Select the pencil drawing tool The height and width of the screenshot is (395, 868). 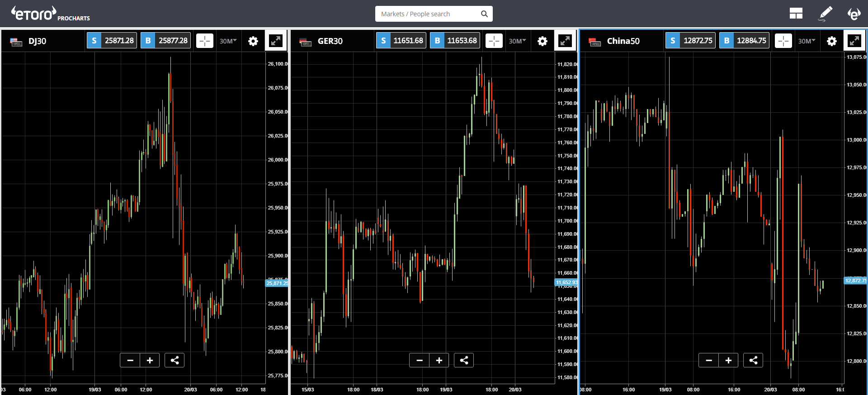(x=826, y=14)
